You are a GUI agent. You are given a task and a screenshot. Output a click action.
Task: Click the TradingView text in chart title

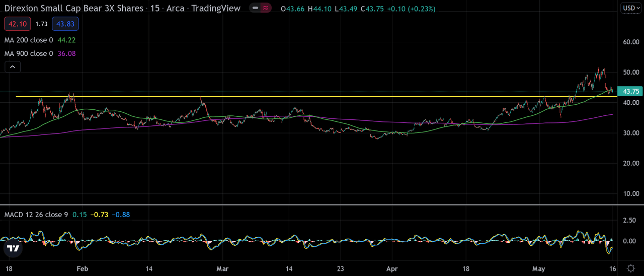point(216,9)
